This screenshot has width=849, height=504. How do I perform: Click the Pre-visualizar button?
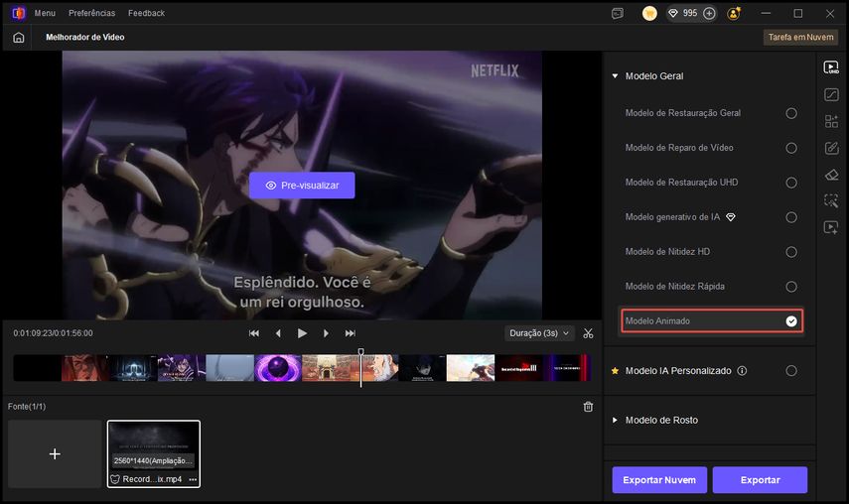(x=302, y=186)
